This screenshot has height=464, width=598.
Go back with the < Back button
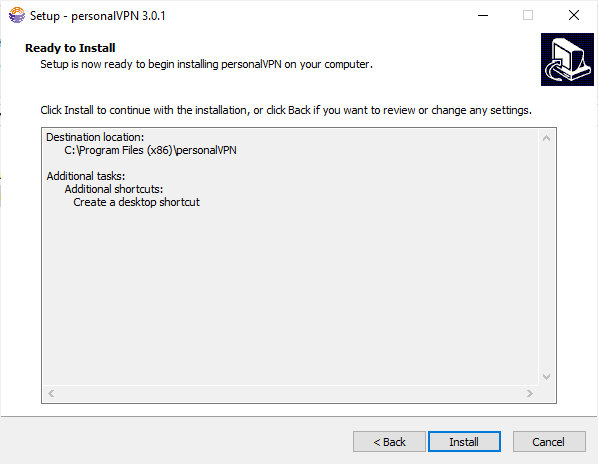tap(389, 442)
